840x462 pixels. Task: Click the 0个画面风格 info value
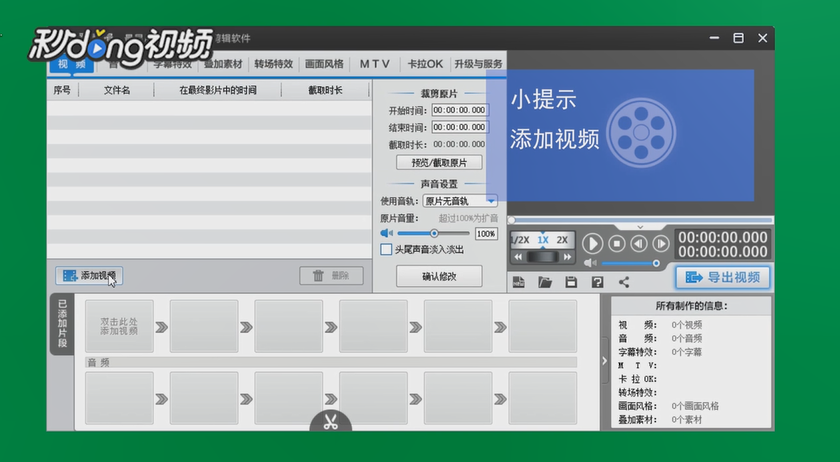click(x=695, y=406)
